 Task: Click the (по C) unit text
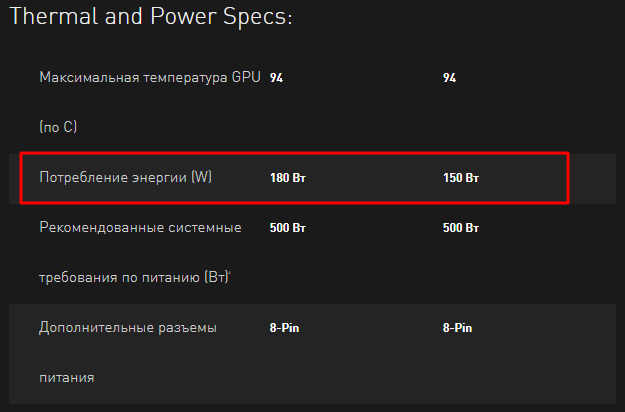58,127
